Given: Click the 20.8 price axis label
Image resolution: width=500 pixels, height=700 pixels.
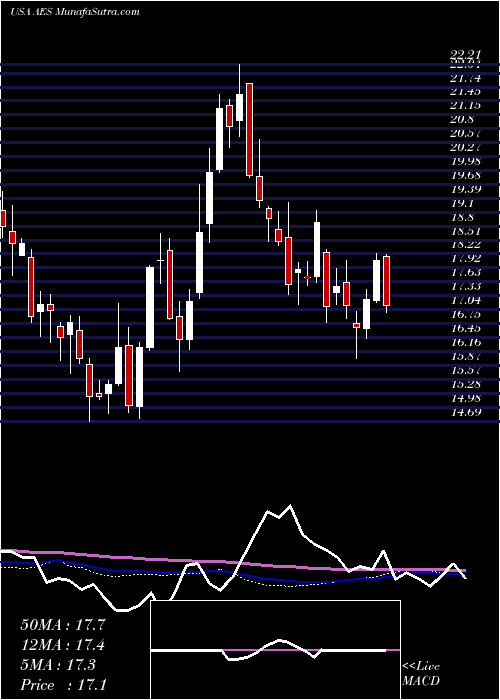Looking at the screenshot, I should tap(462, 120).
